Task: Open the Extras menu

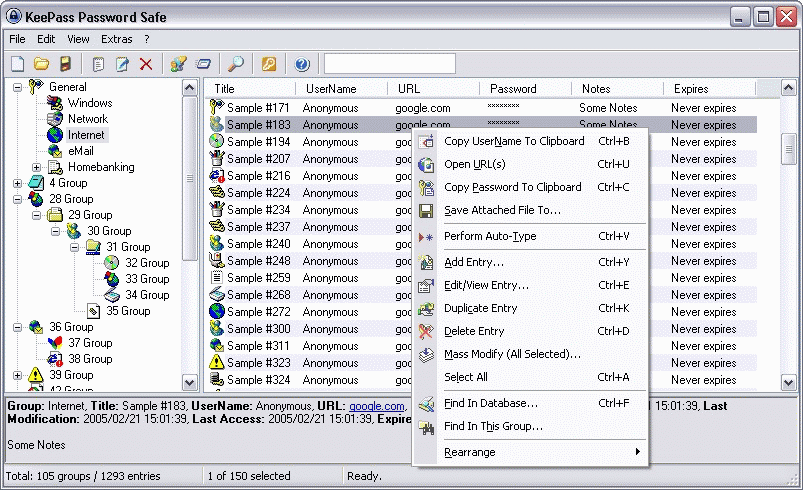Action: point(116,39)
